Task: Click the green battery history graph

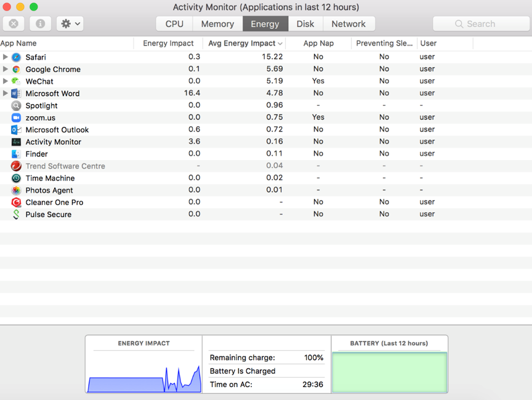Action: (x=389, y=372)
